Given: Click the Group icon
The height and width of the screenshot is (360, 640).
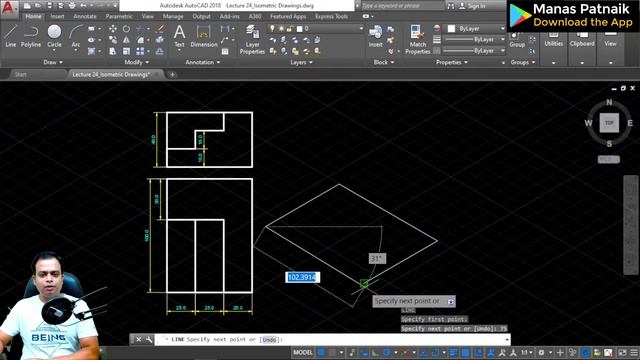Looking at the screenshot, I should [x=517, y=39].
